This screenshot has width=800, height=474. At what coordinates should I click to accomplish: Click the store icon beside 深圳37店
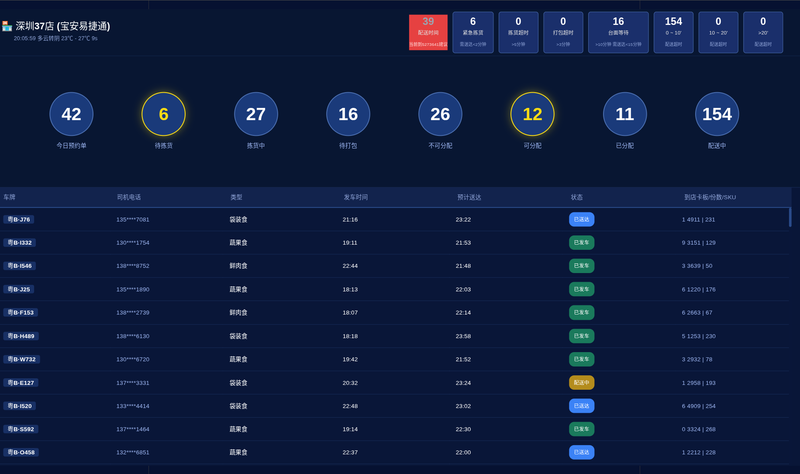7,26
